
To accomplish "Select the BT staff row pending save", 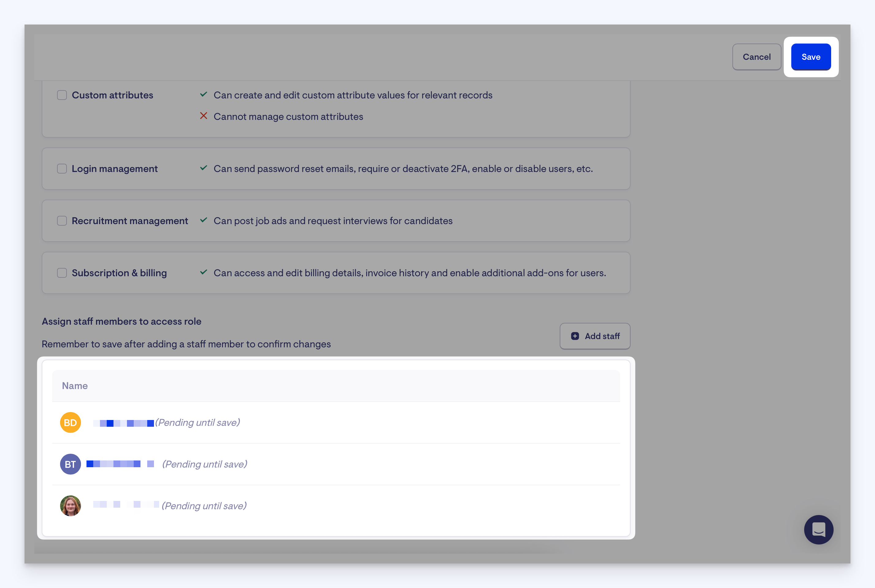I will (336, 464).
